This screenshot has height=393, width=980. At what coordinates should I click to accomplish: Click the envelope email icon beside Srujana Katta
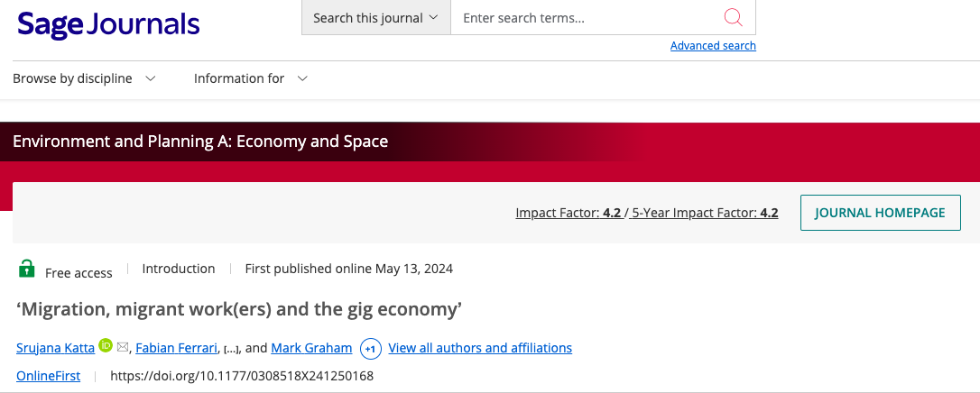pos(123,348)
